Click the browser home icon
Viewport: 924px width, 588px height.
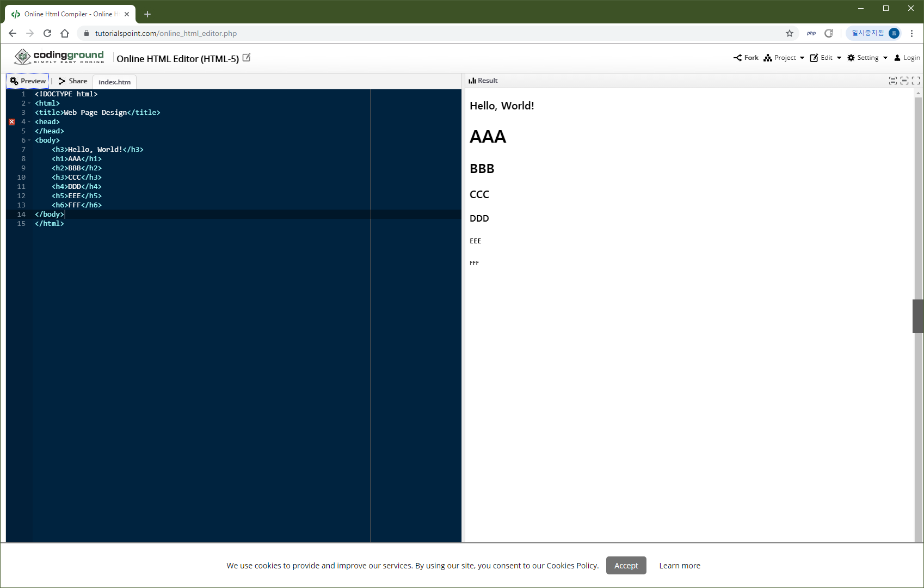click(x=65, y=33)
